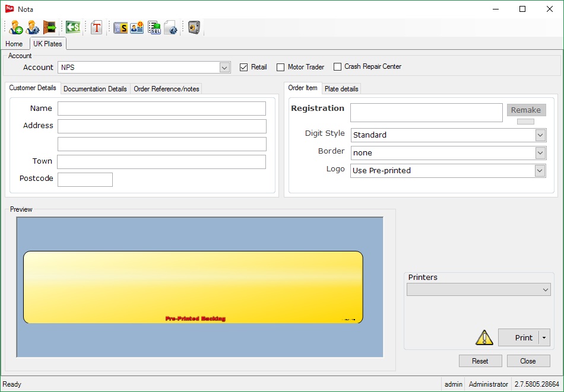
Task: Open the Print button's dropdown arrow
Action: click(544, 337)
